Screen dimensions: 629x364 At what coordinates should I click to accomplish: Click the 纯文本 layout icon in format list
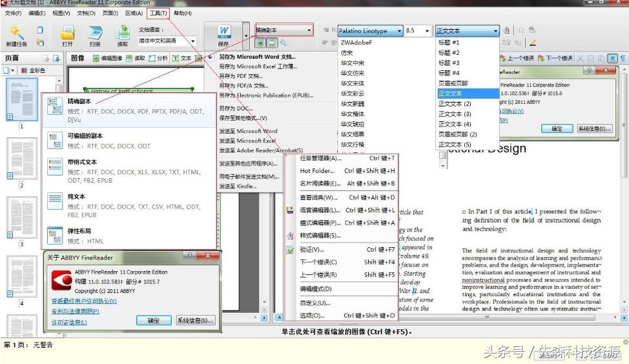(x=55, y=201)
